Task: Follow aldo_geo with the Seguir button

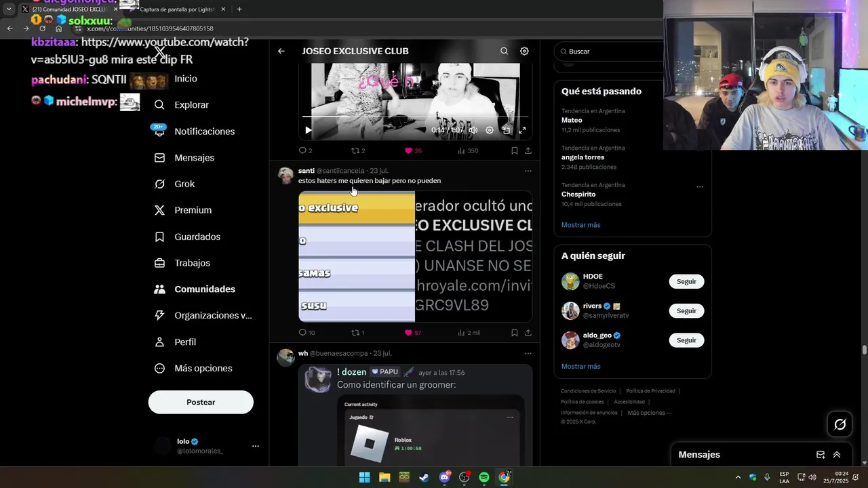Action: pyautogui.click(x=686, y=340)
